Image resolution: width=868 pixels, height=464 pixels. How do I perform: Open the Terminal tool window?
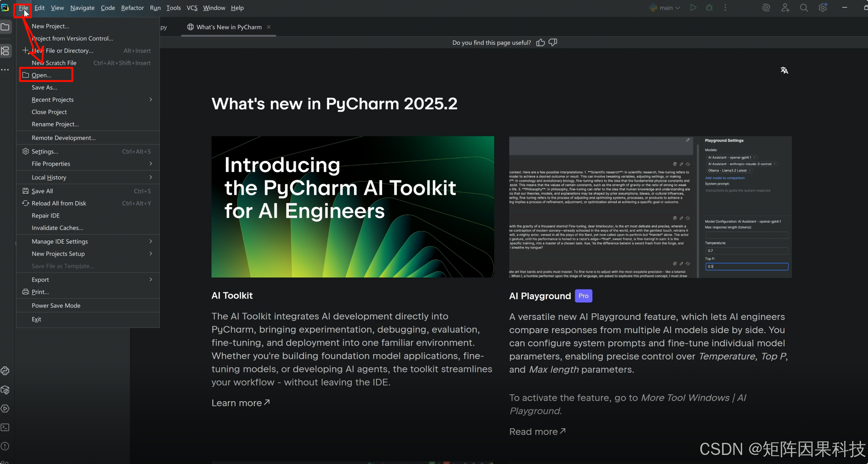click(5, 427)
